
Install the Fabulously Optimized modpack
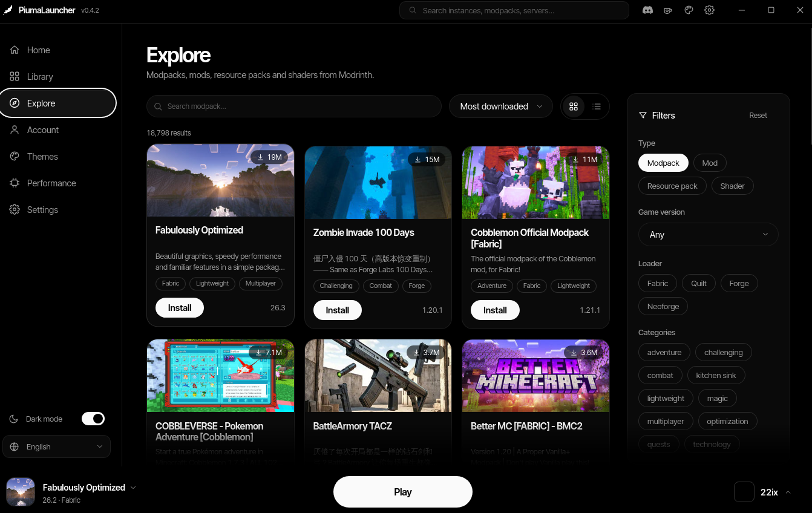pyautogui.click(x=180, y=307)
